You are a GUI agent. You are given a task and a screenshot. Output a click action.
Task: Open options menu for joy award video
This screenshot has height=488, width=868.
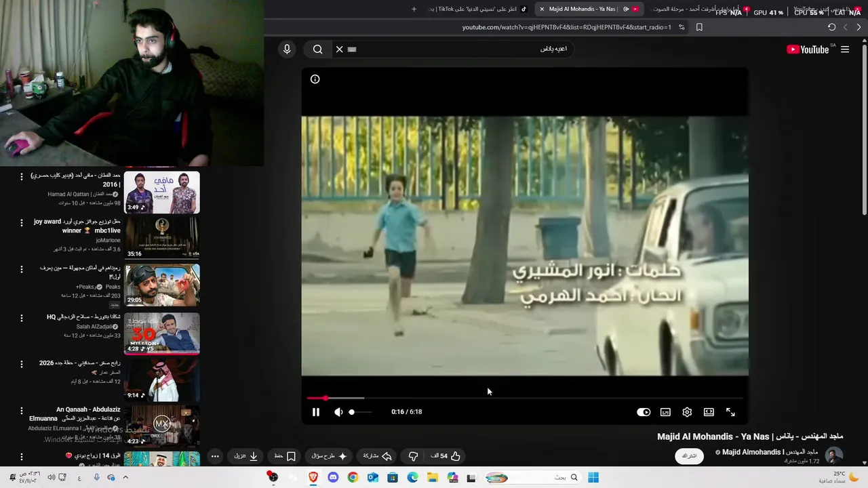[x=21, y=222]
